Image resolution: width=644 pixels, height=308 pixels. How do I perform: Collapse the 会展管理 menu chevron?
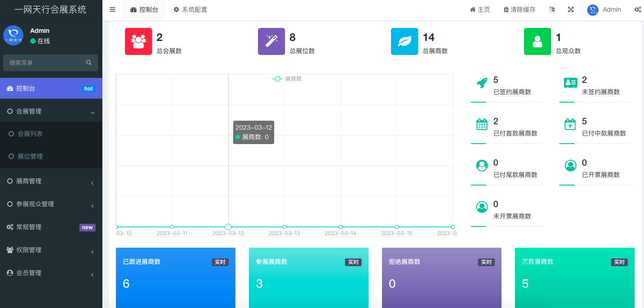(x=93, y=111)
